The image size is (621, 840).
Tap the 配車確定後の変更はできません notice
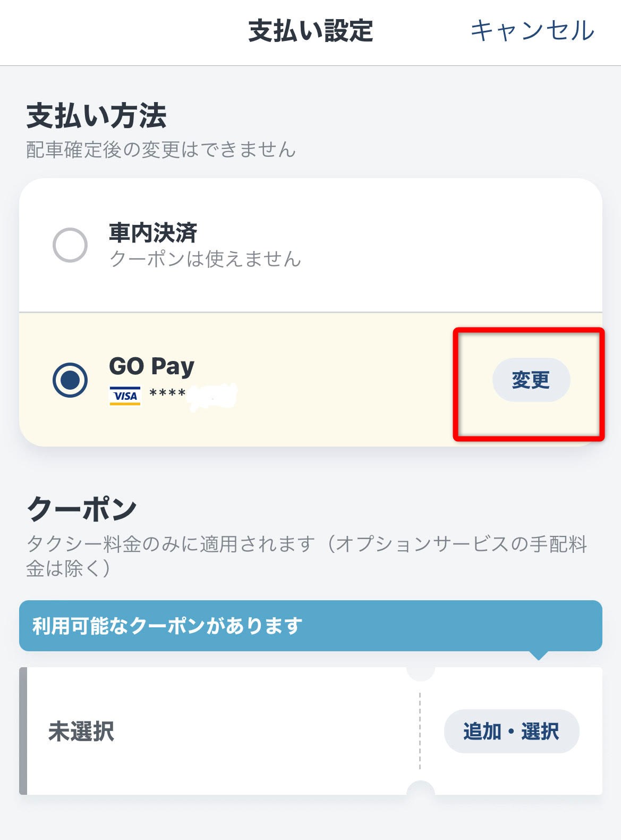coord(160,150)
